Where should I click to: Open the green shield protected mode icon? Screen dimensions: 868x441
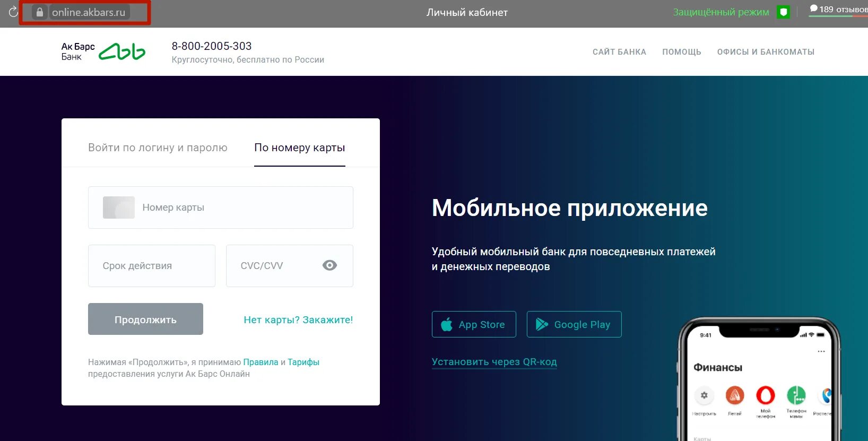783,12
